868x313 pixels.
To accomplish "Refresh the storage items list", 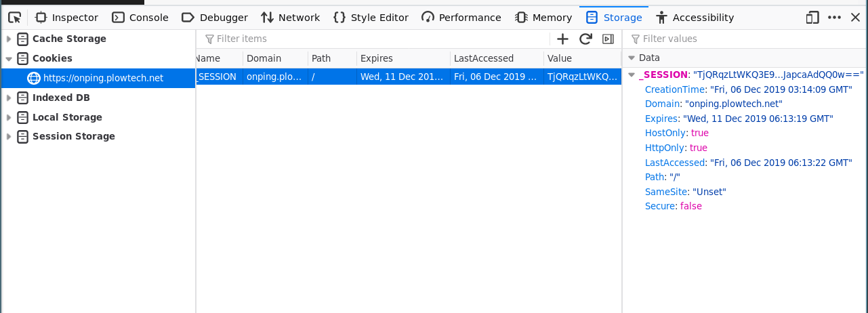I will [585, 39].
